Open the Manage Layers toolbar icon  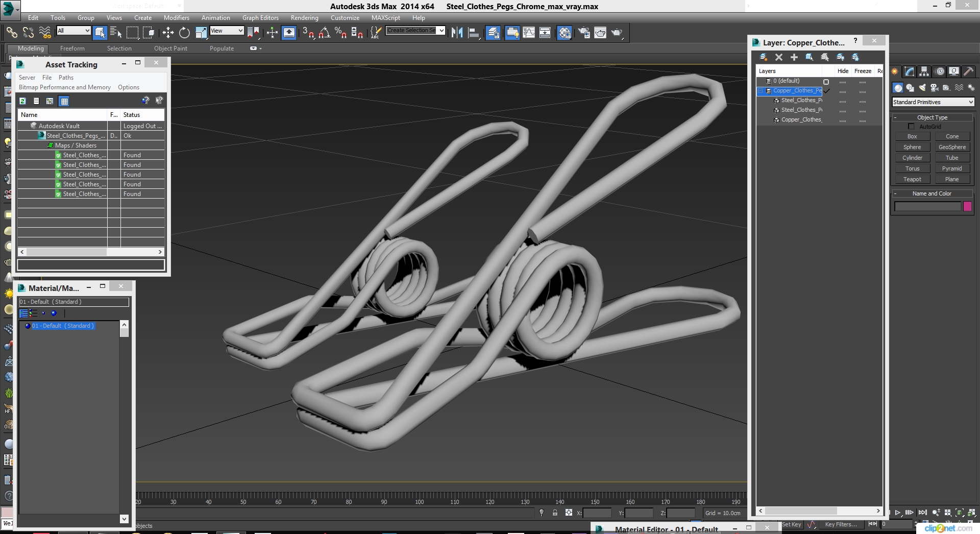[493, 33]
